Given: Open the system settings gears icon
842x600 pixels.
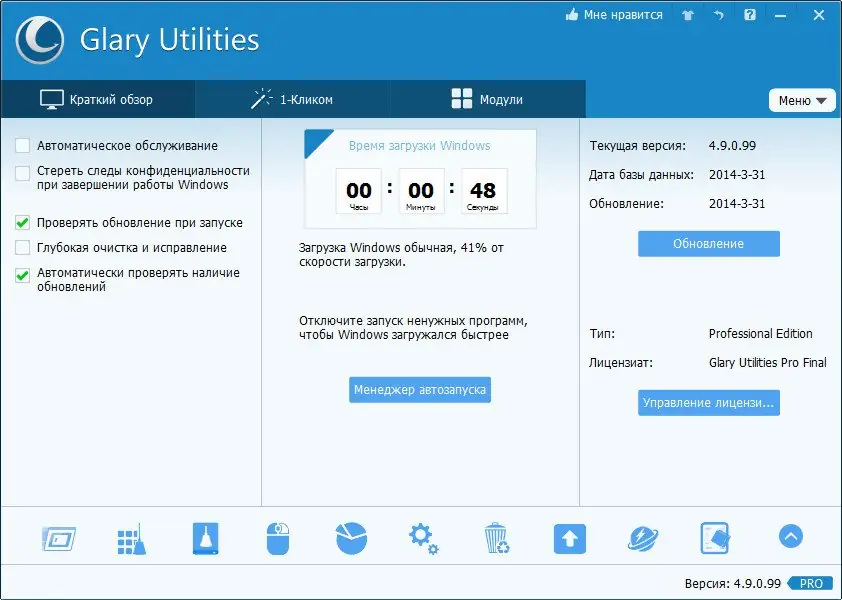Looking at the screenshot, I should [x=423, y=537].
